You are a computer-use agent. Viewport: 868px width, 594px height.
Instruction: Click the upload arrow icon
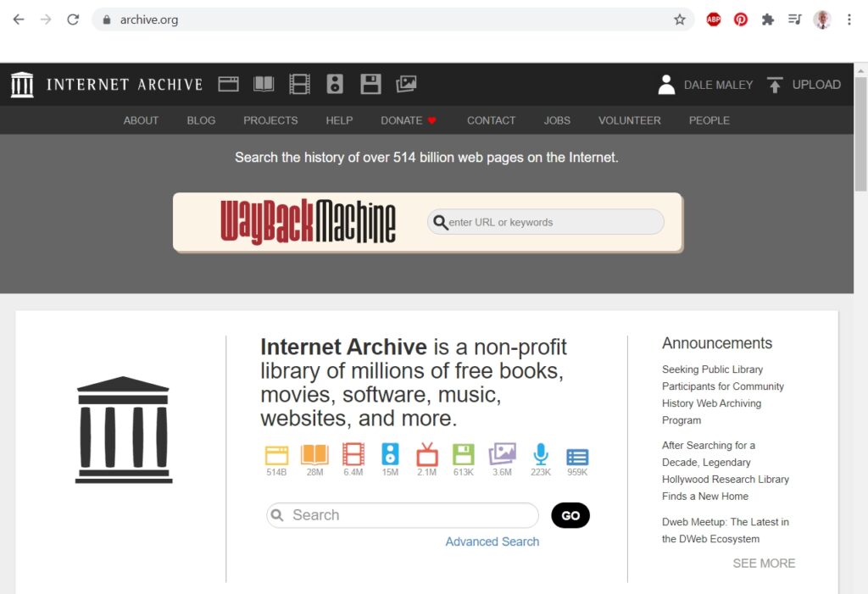[x=775, y=85]
